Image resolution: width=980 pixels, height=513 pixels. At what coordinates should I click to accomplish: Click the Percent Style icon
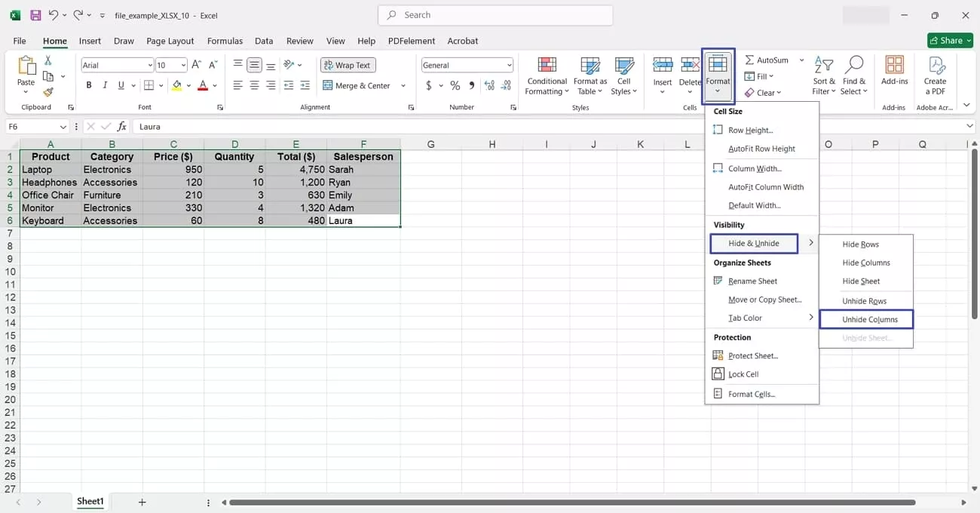point(455,86)
